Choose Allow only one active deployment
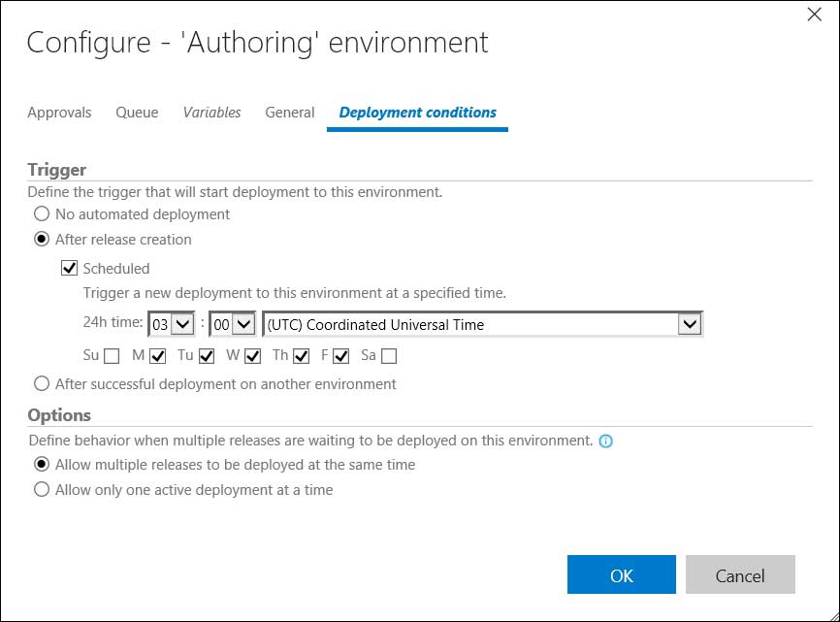840x622 pixels. pos(42,490)
